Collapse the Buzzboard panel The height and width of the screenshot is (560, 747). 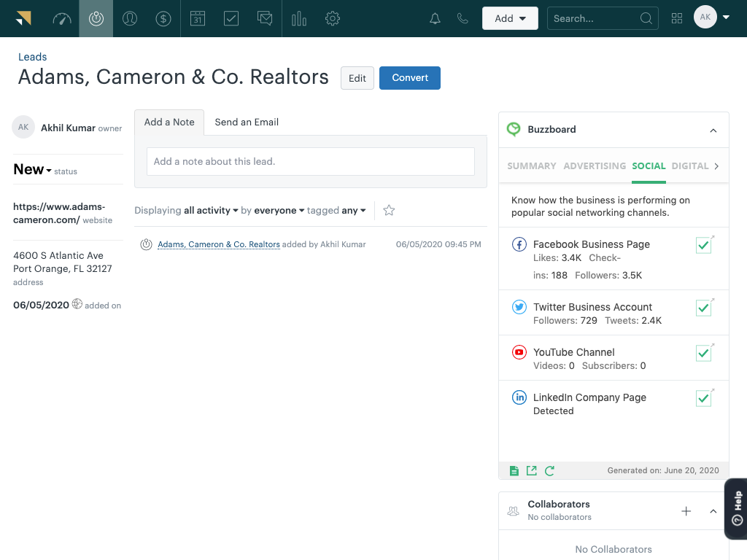(713, 131)
